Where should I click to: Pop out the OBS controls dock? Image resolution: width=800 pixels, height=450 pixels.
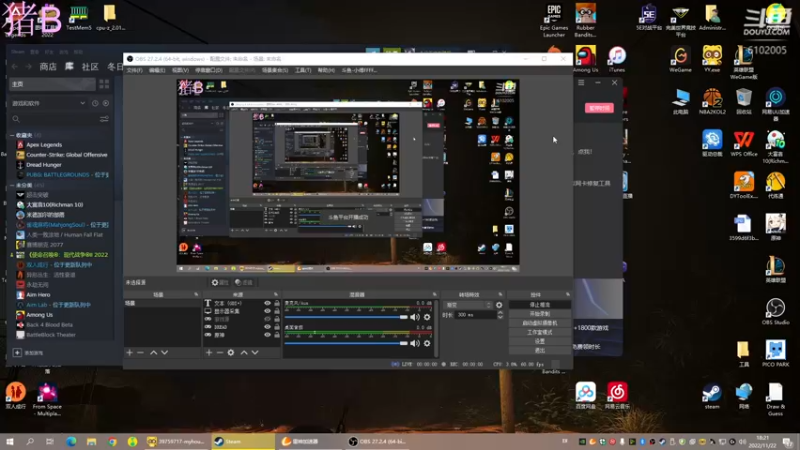pos(567,294)
